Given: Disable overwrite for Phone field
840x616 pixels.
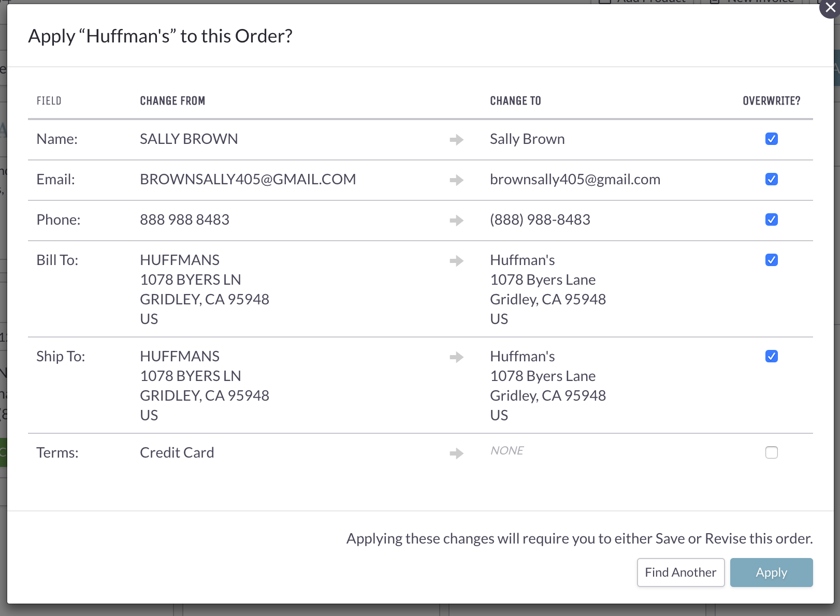Looking at the screenshot, I should click(x=771, y=219).
